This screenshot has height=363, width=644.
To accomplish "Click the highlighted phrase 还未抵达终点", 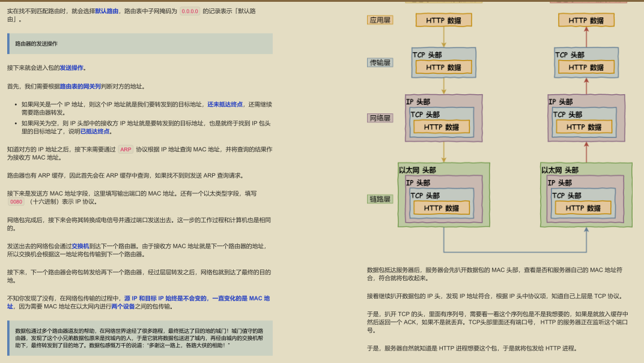I will [225, 104].
